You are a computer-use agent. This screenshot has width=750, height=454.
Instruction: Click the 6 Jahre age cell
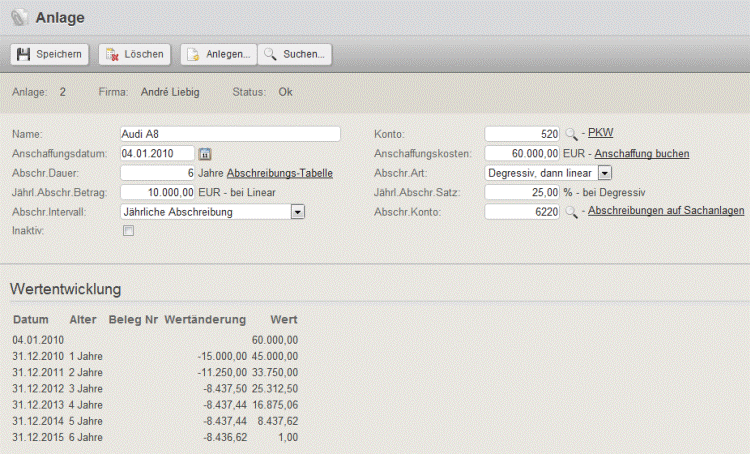pos(86,437)
